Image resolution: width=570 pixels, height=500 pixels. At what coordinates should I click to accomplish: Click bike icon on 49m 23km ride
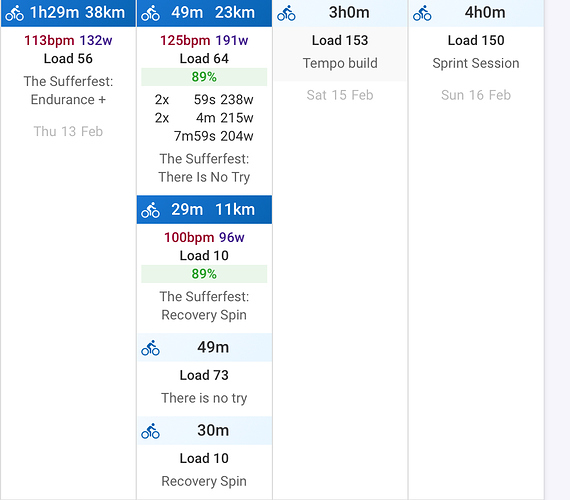click(x=150, y=13)
